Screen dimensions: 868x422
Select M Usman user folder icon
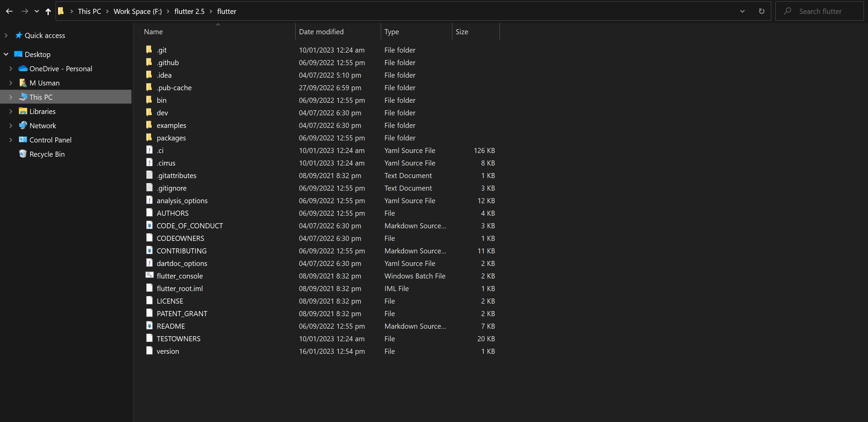23,82
